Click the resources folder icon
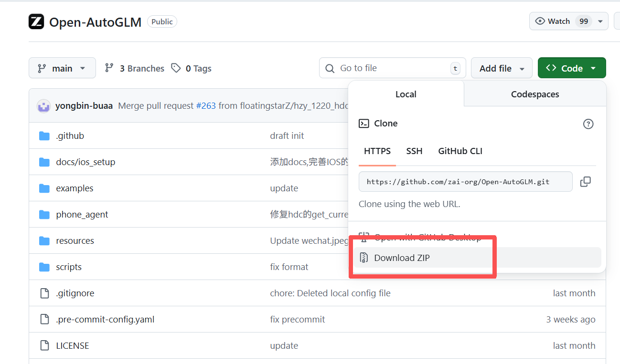The width and height of the screenshot is (620, 364). tap(44, 241)
